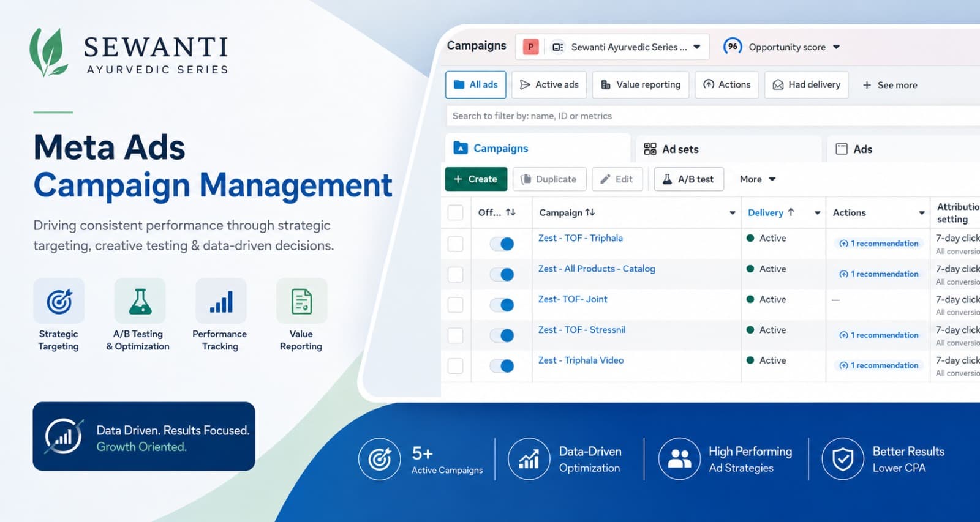Click the A/B test button
The image size is (980, 522).
point(689,179)
